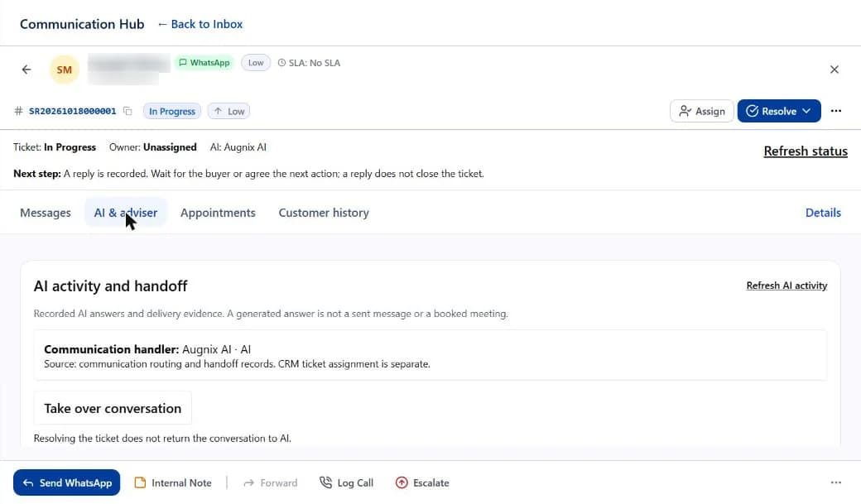Click the SM customer avatar
Image resolution: width=861 pixels, height=504 pixels.
tap(65, 70)
